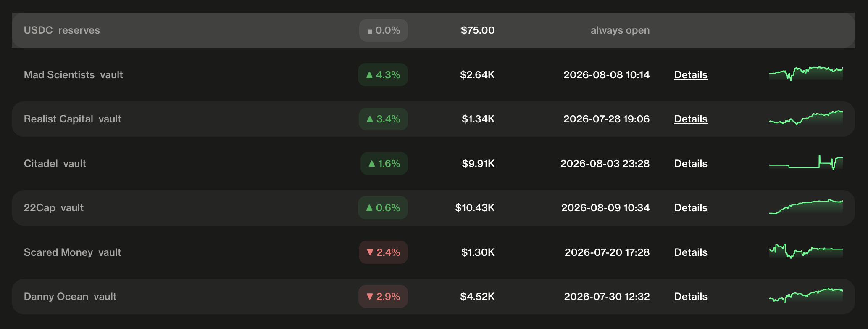Click the Mad Scientists sparkline chart
The width and height of the screenshot is (868, 329).
[x=806, y=74]
